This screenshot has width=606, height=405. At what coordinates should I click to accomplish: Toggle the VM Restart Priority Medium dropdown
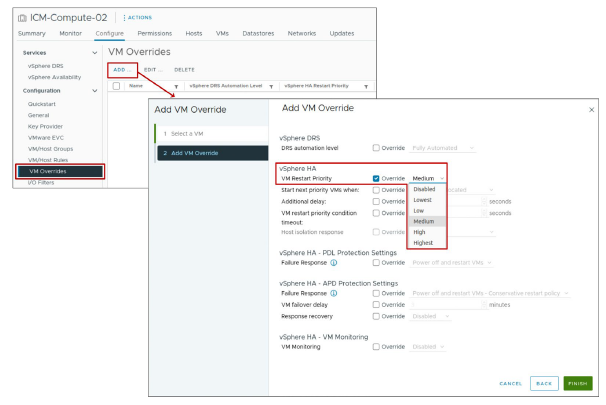tap(428, 178)
